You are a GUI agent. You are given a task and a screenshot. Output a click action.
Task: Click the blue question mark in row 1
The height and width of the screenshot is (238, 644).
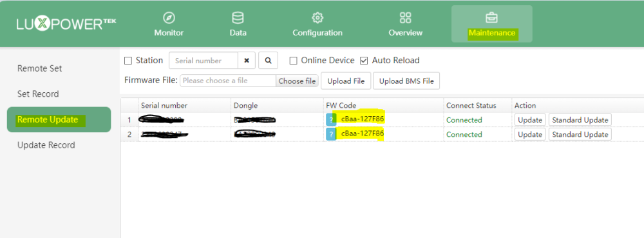coord(331,120)
